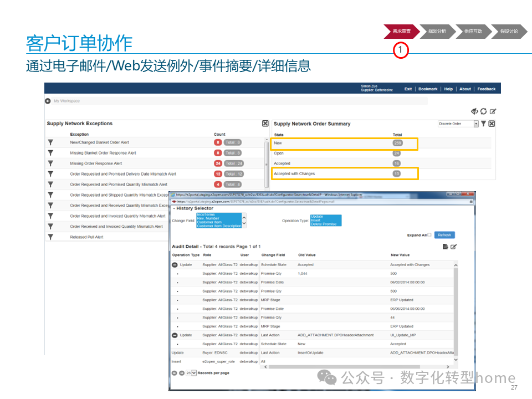Click the New state total badge

pos(397,143)
